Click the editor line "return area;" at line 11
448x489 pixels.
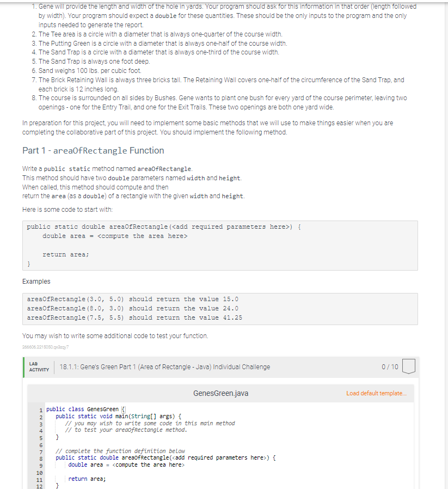(x=87, y=479)
